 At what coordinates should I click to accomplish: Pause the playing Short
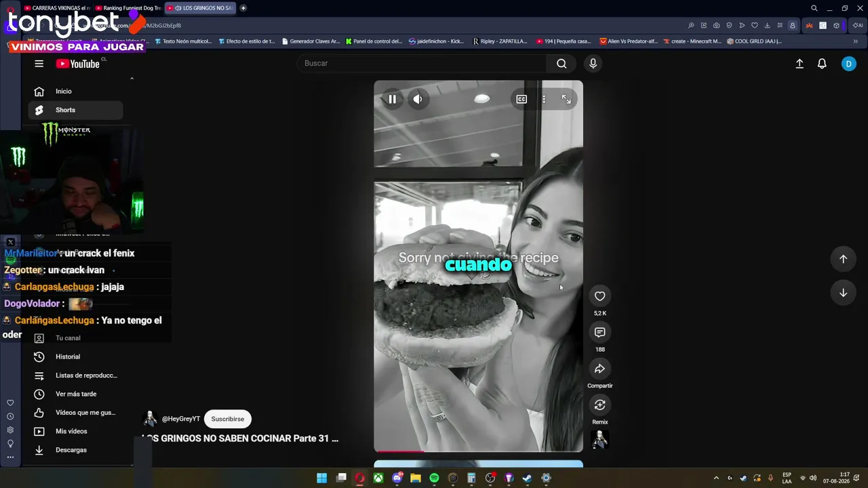pos(392,99)
